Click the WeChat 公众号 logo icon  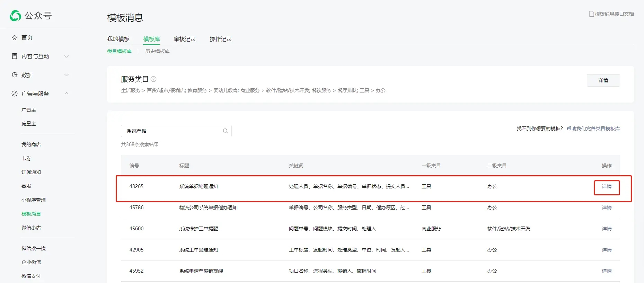point(16,16)
